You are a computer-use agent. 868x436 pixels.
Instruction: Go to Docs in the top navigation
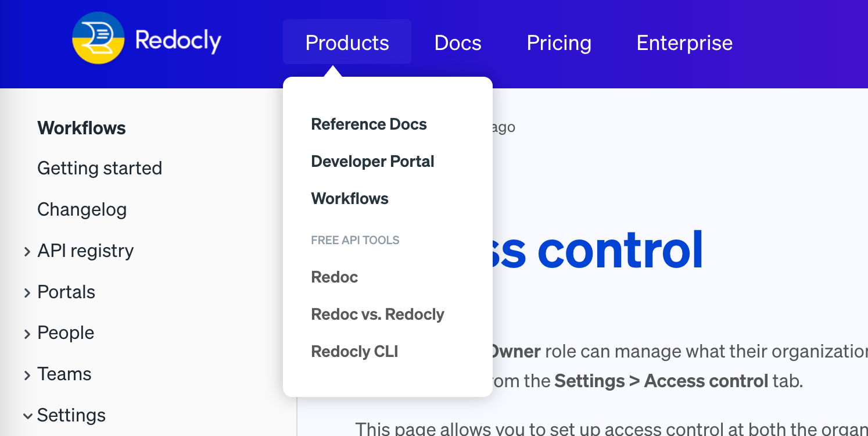tap(458, 42)
